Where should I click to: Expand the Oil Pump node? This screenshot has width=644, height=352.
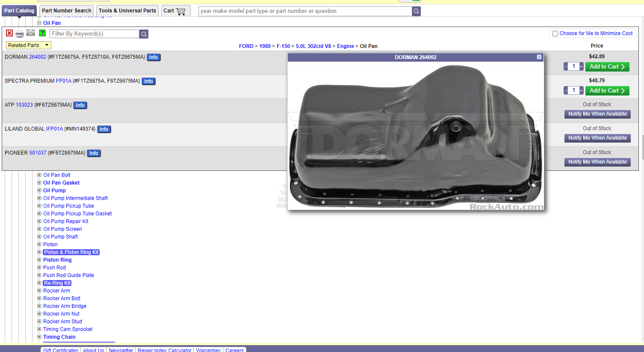pos(39,191)
